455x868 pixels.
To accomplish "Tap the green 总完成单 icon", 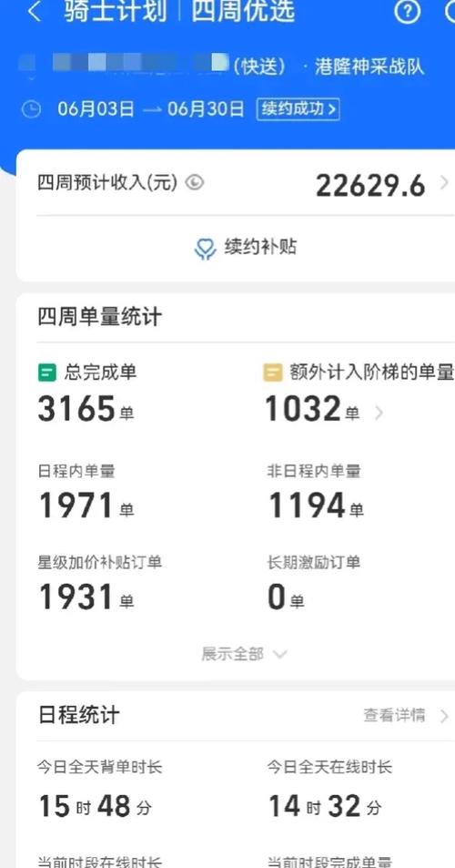I will coord(47,373).
